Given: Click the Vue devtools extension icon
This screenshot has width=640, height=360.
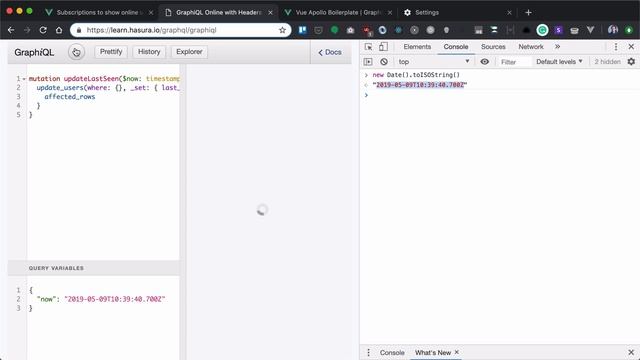Looking at the screenshot, I should point(590,30).
